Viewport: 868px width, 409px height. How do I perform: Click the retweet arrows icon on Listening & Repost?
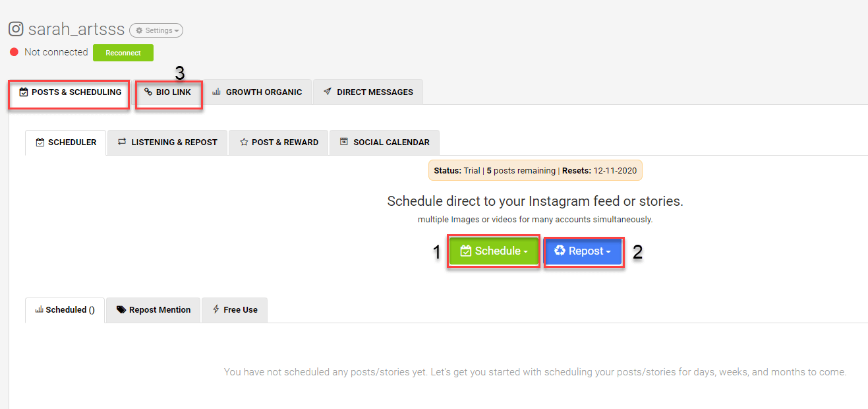[122, 142]
